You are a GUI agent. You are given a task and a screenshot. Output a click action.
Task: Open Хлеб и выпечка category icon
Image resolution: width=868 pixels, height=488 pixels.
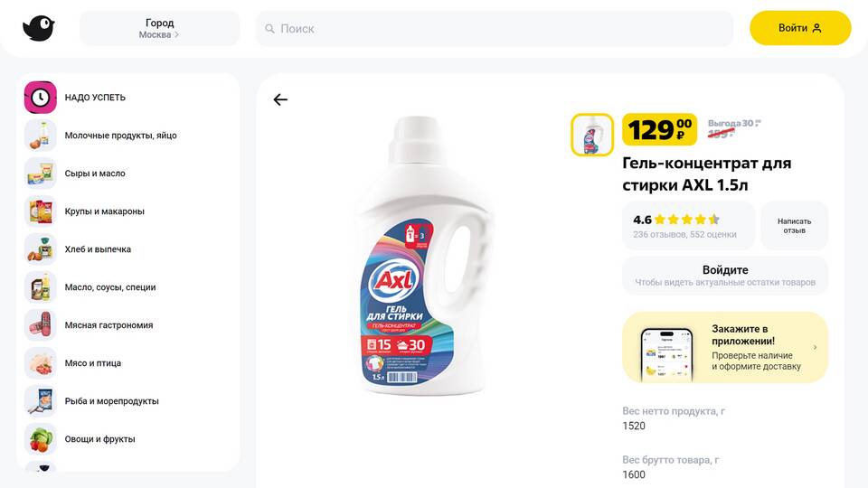click(40, 249)
